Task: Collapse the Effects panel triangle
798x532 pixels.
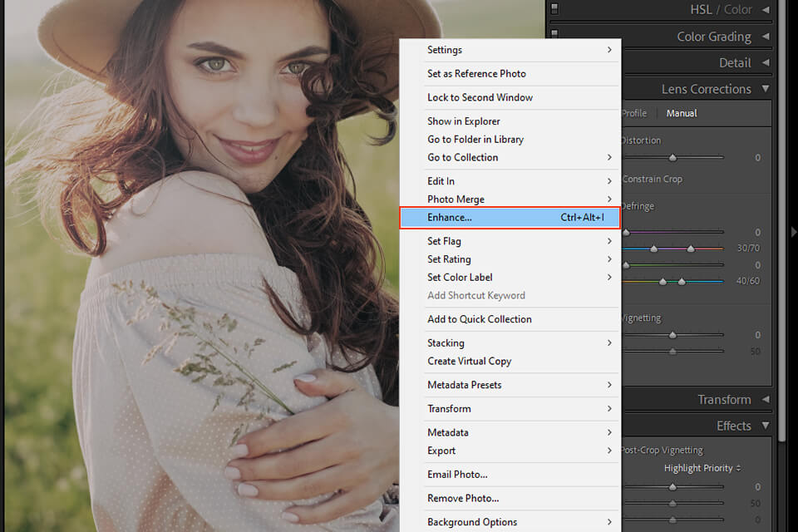Action: click(x=765, y=426)
